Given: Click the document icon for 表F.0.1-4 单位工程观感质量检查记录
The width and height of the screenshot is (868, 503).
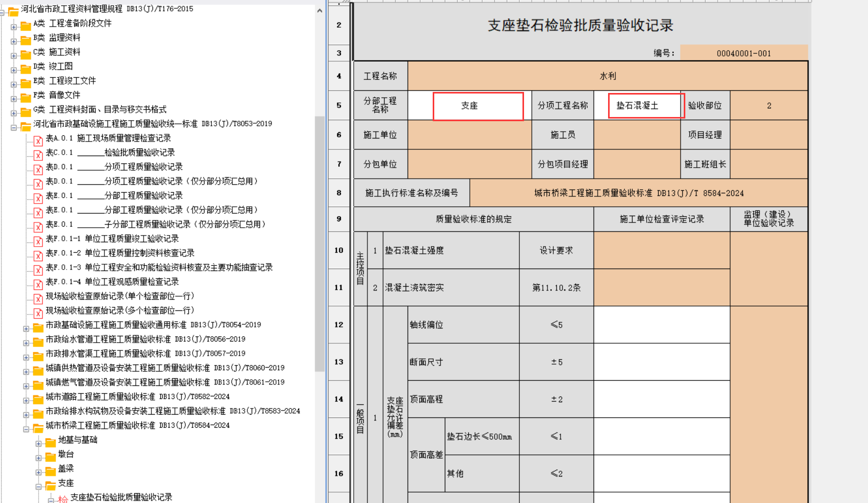Looking at the screenshot, I should [38, 284].
